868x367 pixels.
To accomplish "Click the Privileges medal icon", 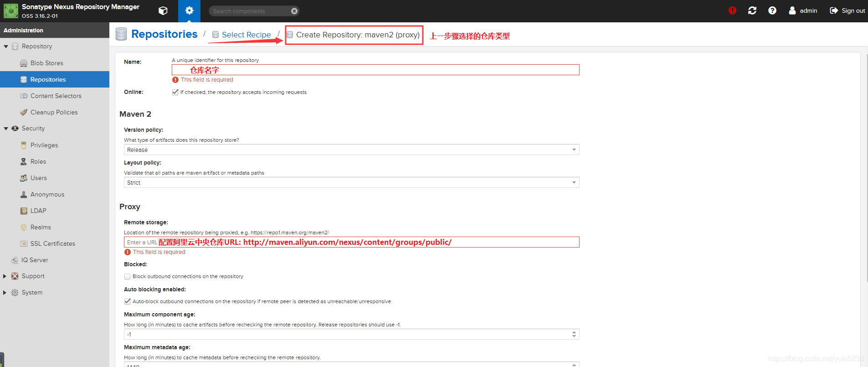I will [x=24, y=145].
